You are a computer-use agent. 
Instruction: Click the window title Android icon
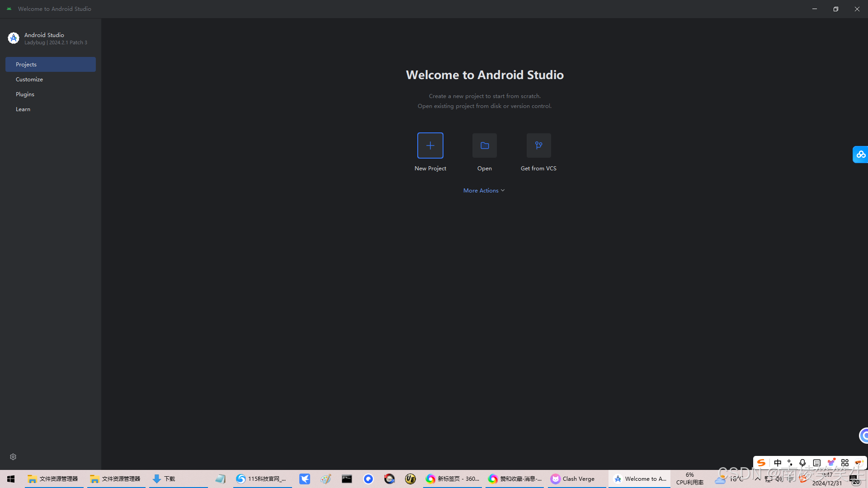[x=9, y=9]
